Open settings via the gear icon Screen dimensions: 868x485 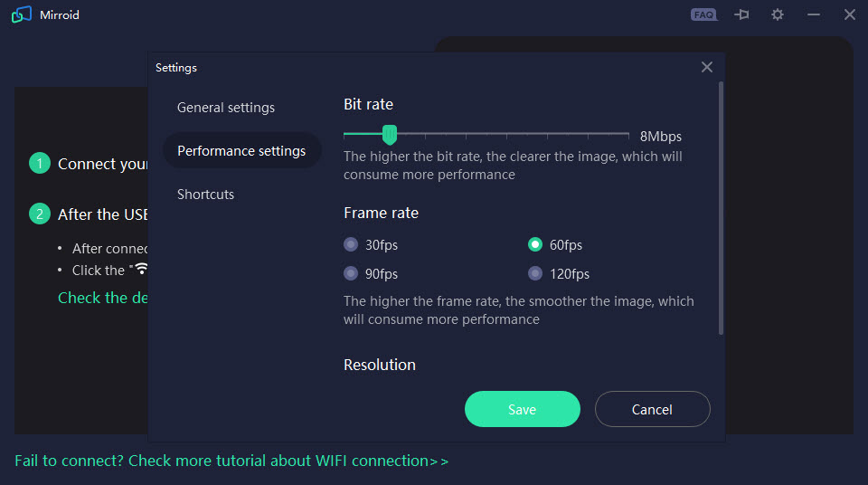778,14
